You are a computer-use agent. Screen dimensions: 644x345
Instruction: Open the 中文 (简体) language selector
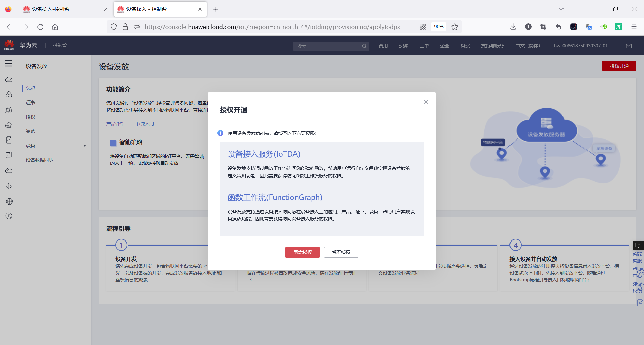pyautogui.click(x=527, y=46)
